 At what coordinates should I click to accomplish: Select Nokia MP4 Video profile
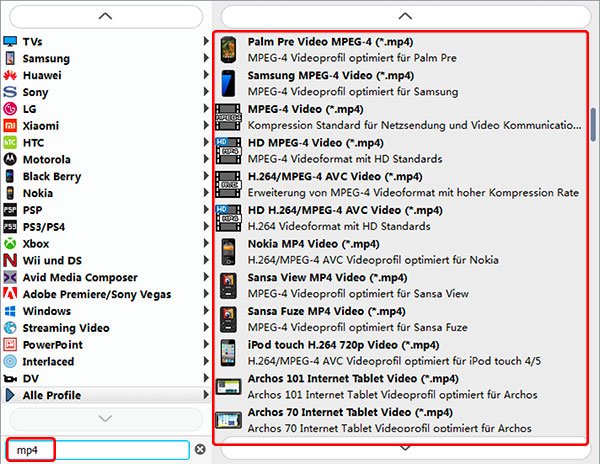[400, 252]
